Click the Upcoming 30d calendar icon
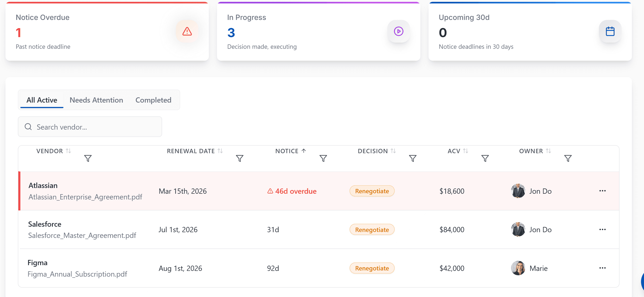This screenshot has width=644, height=297. (610, 32)
